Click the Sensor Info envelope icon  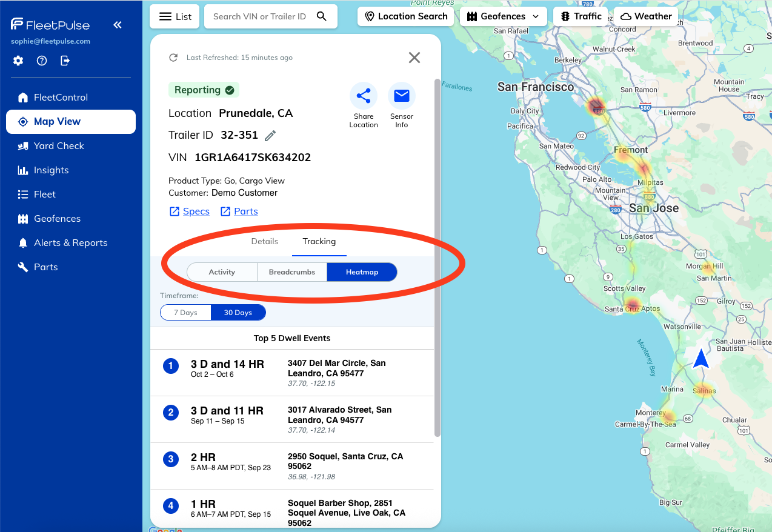point(401,96)
